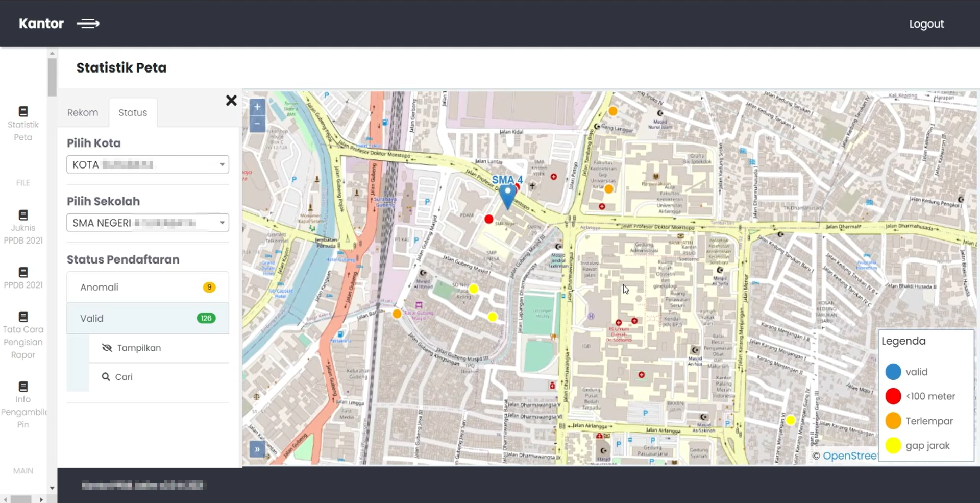Open the OpenStreetMap attribution link
This screenshot has width=980, height=503.
(849, 456)
